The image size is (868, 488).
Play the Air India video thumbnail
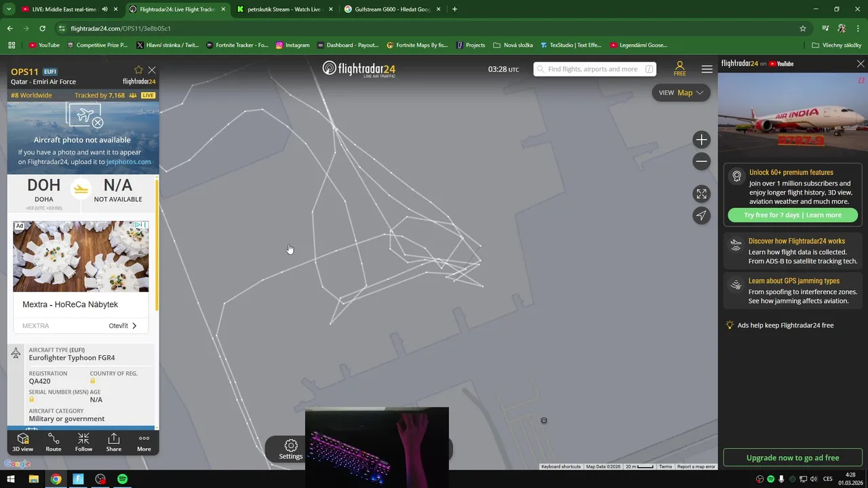pyautogui.click(x=793, y=115)
